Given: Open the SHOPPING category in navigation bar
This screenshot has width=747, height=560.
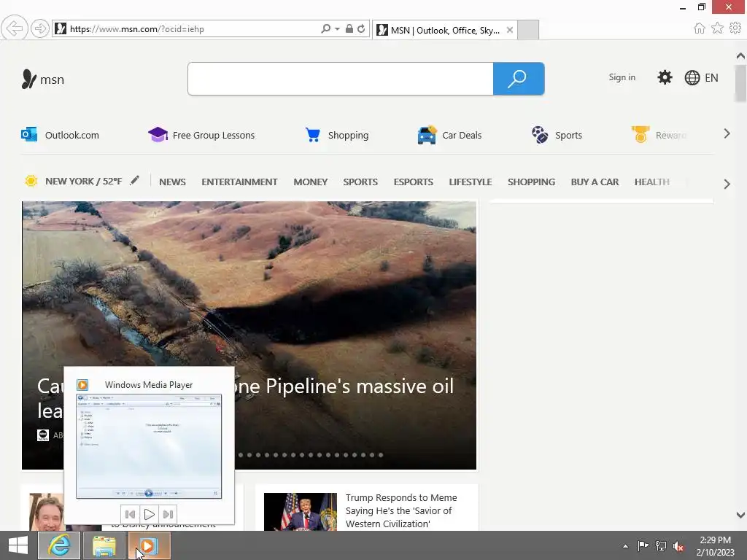Looking at the screenshot, I should point(531,182).
